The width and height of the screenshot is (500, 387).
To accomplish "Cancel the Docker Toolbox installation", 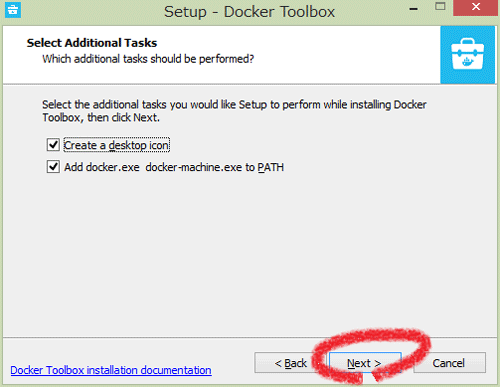I will [x=449, y=363].
